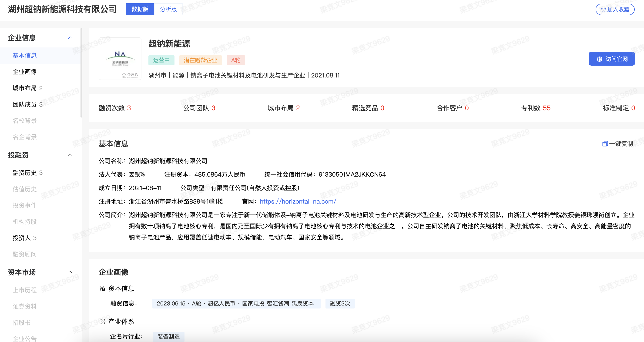Click the star icon in 加入收藏
644x342 pixels.
point(603,9)
